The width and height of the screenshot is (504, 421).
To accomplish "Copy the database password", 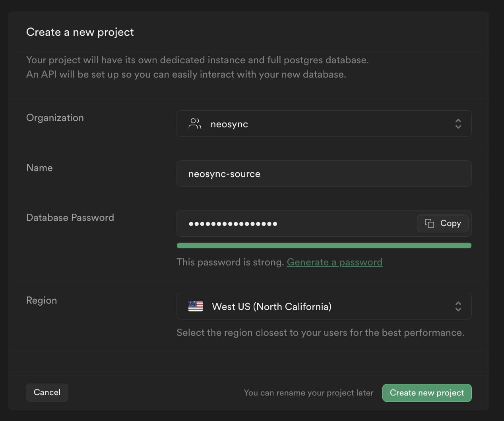I will pos(443,223).
